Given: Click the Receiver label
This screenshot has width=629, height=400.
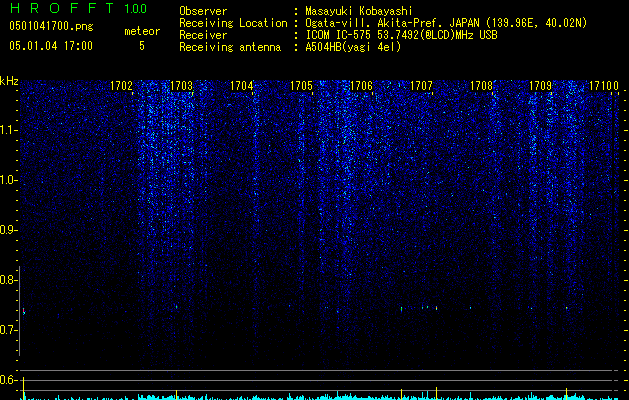Looking at the screenshot, I should (x=203, y=35).
